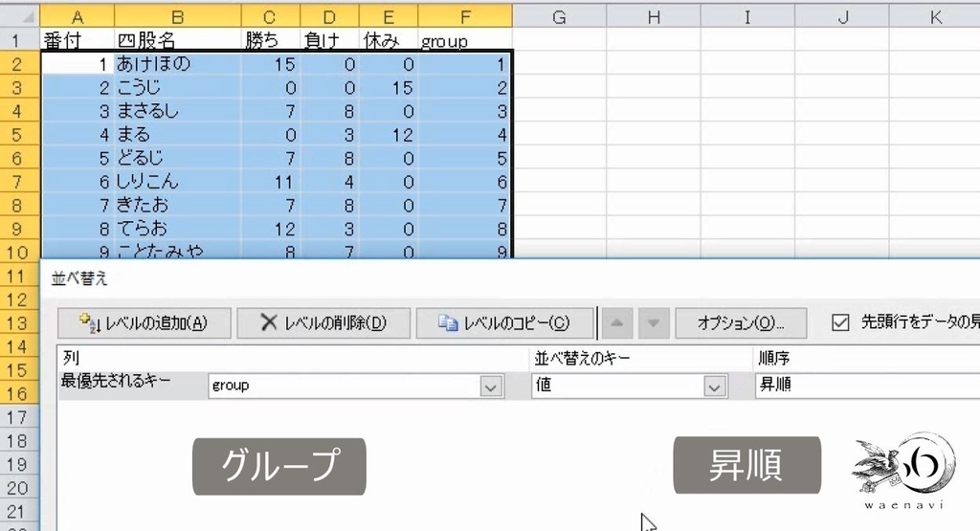Click 休み value 12 in まる row
The height and width of the screenshot is (531, 980).
pyautogui.click(x=389, y=134)
